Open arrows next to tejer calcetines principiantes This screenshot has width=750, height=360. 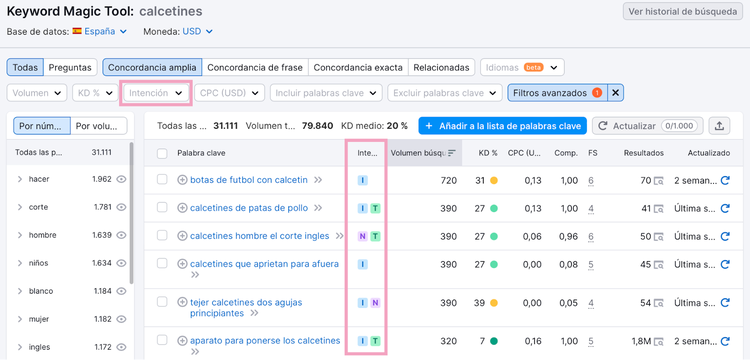pos(254,314)
